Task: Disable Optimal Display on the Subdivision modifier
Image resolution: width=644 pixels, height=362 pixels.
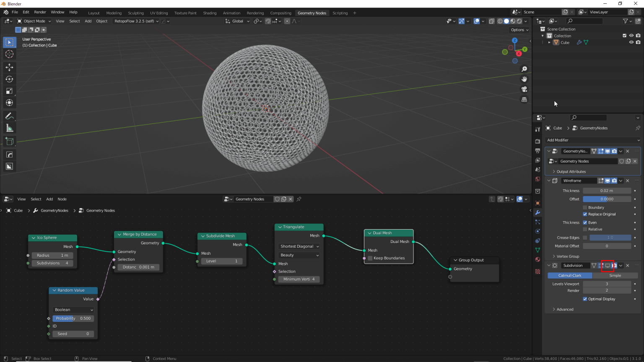Action: [x=585, y=299]
